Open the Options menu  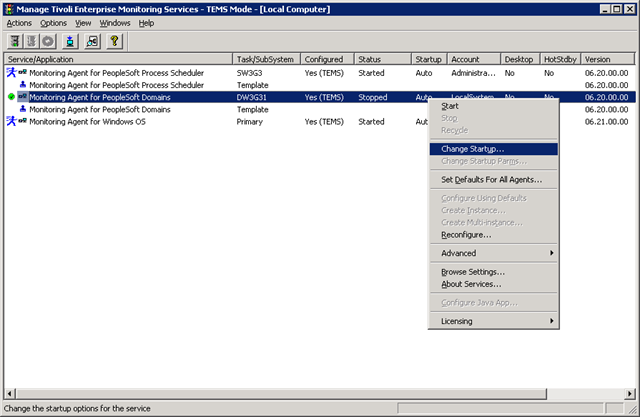click(x=53, y=23)
